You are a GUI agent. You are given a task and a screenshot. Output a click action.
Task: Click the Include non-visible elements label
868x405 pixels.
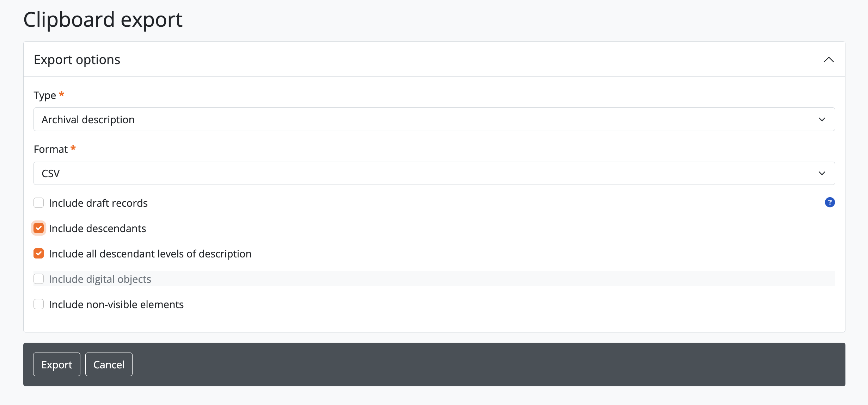click(x=116, y=305)
